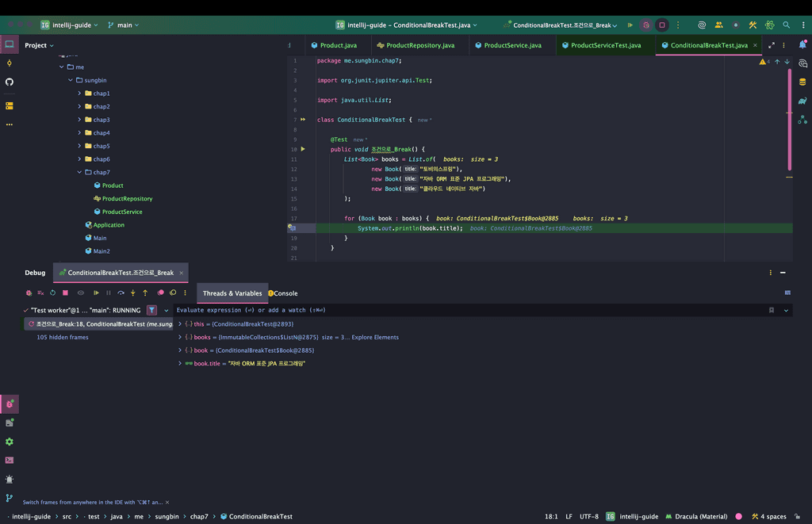
Task: Click the Step Over debug icon
Action: 121,293
